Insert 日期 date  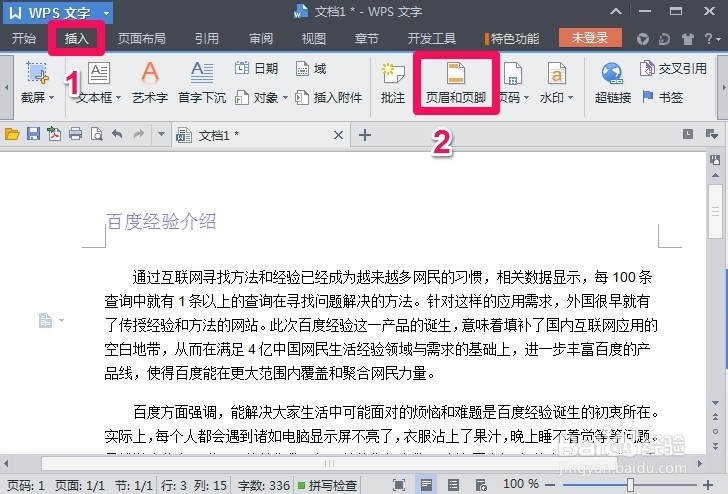256,69
